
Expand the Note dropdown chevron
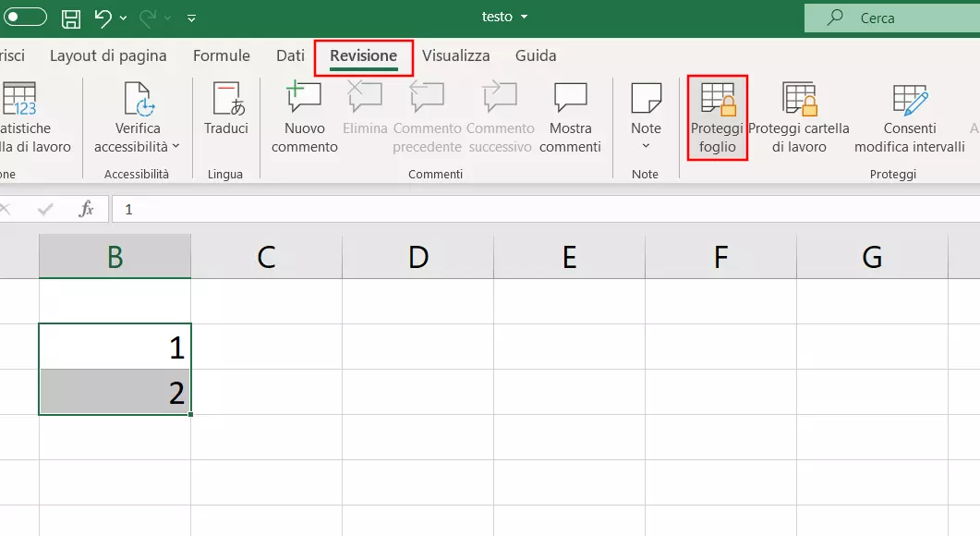646,146
